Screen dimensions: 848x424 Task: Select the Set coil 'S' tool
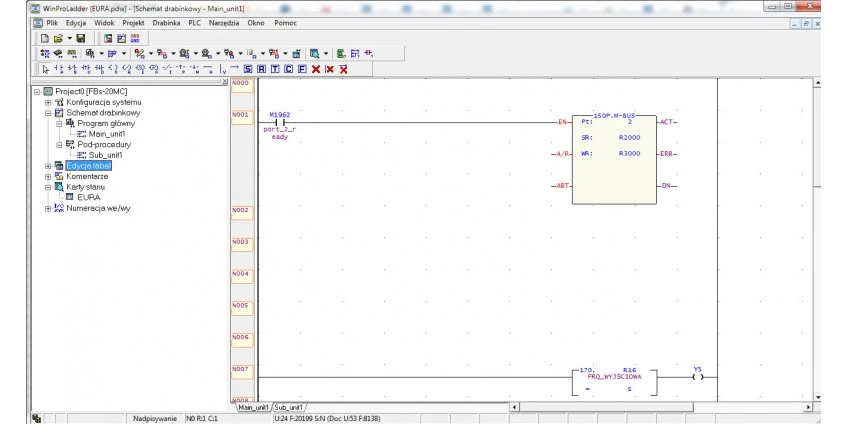pos(248,70)
